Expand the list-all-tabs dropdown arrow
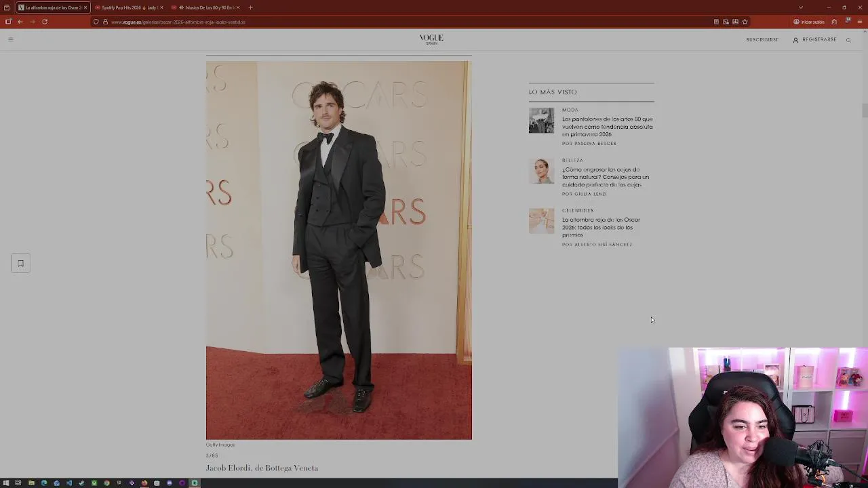This screenshot has height=488, width=868. coord(801,7)
